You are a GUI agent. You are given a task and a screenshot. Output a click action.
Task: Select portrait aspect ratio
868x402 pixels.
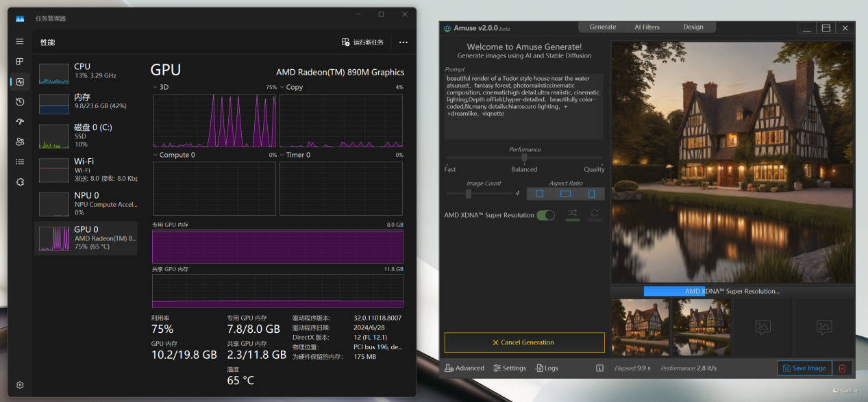592,194
